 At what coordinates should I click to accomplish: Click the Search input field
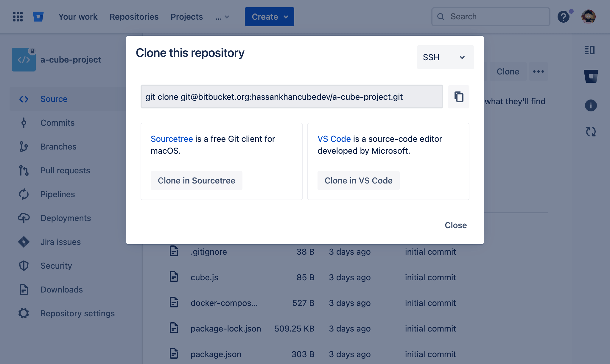tap(491, 17)
